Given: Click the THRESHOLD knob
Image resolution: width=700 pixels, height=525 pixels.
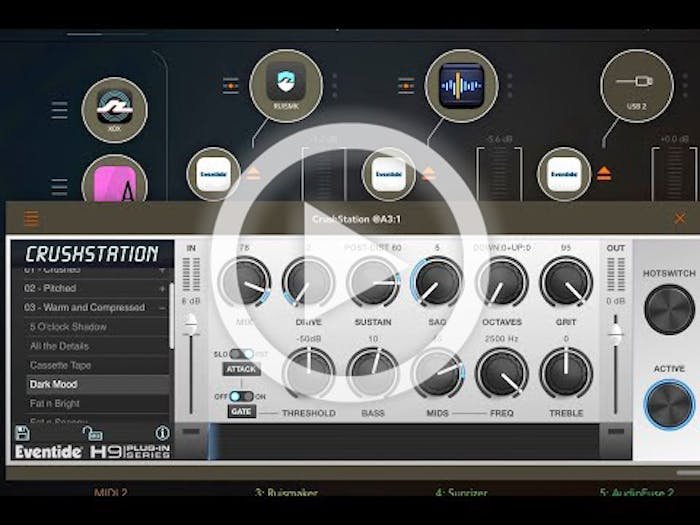Looking at the screenshot, I should [x=308, y=373].
